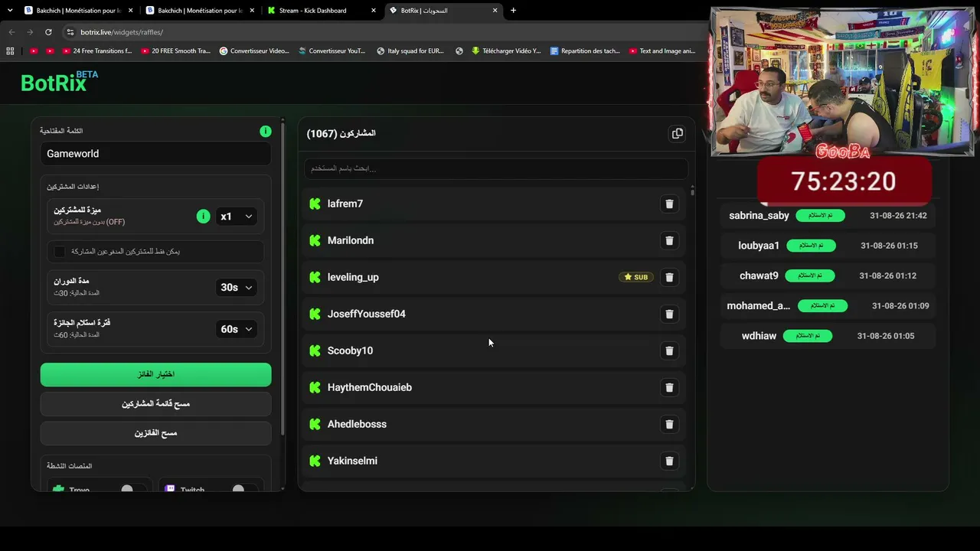Click participant name HaythemChouaieb
Viewport: 980px width, 551px height.
point(370,387)
